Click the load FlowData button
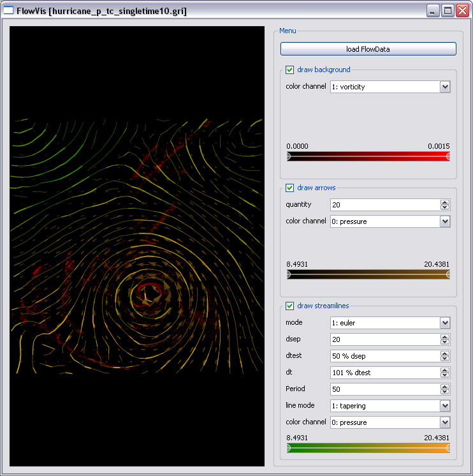Screen dimensions: 473x476 [368, 49]
